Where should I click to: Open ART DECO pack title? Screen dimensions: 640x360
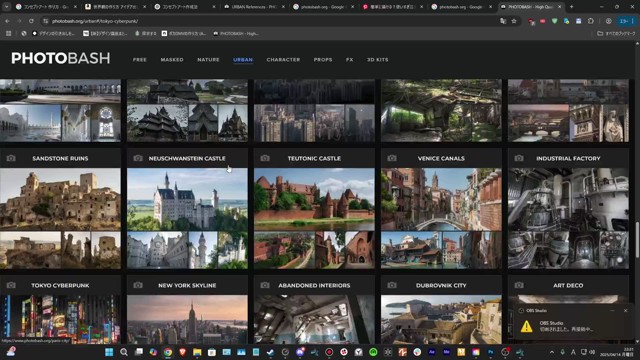pos(568,285)
